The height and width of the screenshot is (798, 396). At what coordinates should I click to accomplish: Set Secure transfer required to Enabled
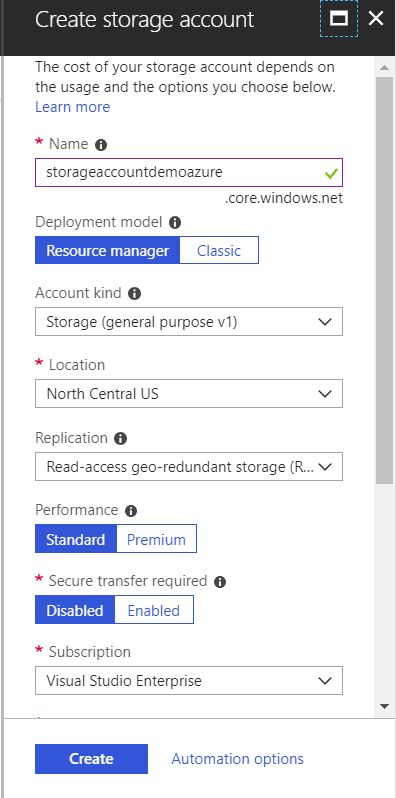(154, 610)
